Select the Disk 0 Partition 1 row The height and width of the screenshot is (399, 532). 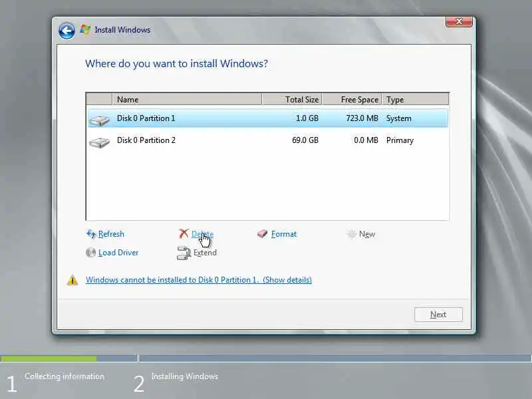click(268, 118)
